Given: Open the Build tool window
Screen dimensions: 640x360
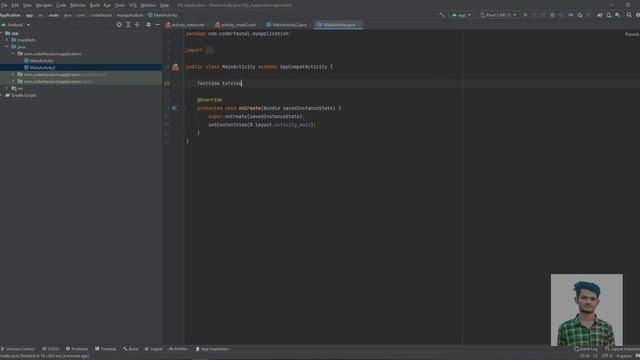Looking at the screenshot, I should [131, 349].
